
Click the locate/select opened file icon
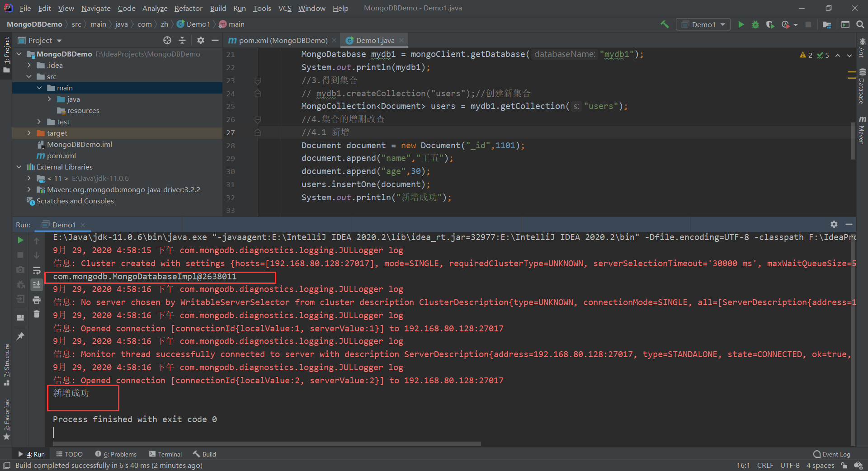(x=167, y=40)
